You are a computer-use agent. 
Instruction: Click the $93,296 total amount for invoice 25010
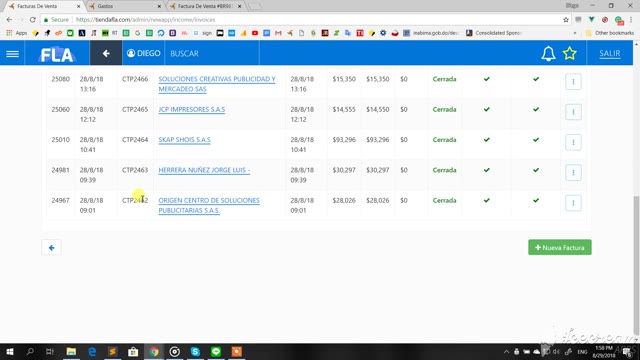coord(344,140)
